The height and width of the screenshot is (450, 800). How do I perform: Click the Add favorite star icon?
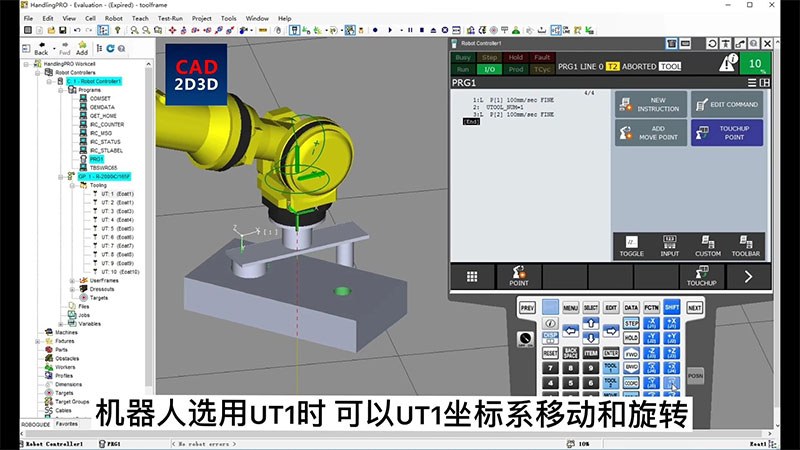click(82, 48)
